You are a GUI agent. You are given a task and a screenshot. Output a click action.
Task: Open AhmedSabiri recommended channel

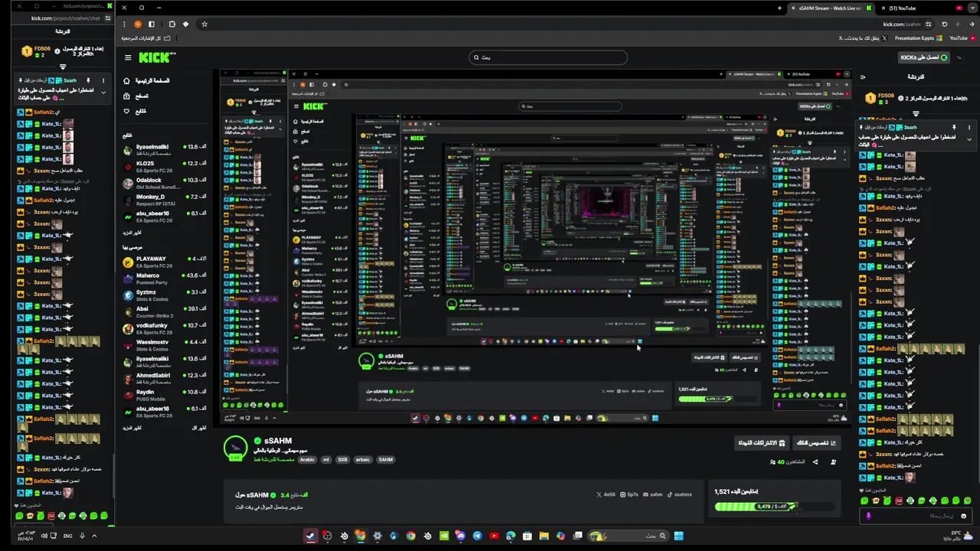[164, 379]
